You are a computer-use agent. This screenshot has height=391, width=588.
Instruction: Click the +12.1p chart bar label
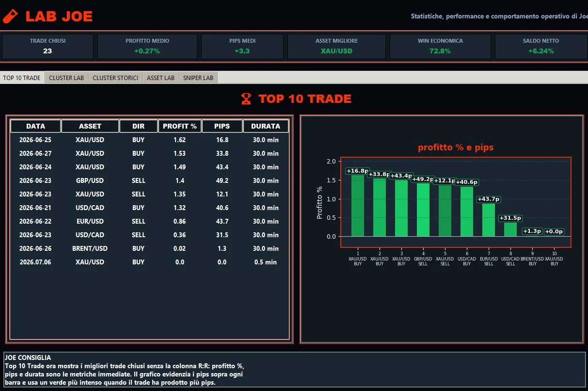(445, 180)
